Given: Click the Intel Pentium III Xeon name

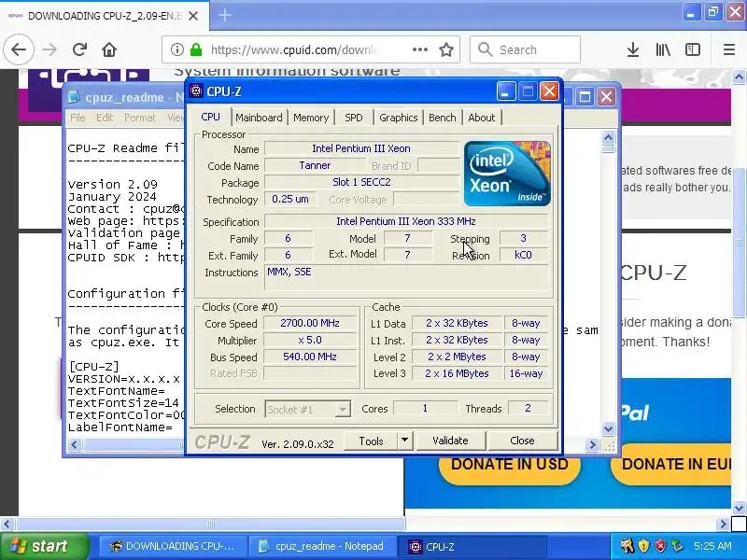Looking at the screenshot, I should tap(361, 148).
